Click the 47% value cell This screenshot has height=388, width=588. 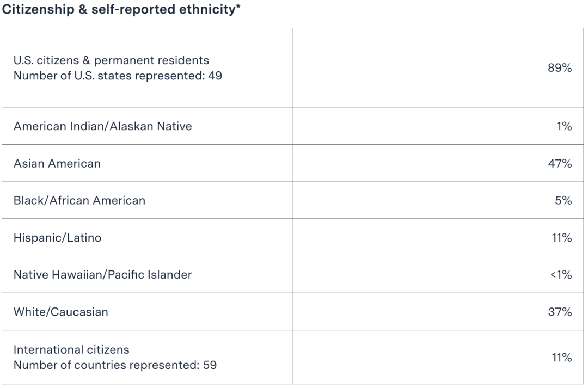(560, 163)
